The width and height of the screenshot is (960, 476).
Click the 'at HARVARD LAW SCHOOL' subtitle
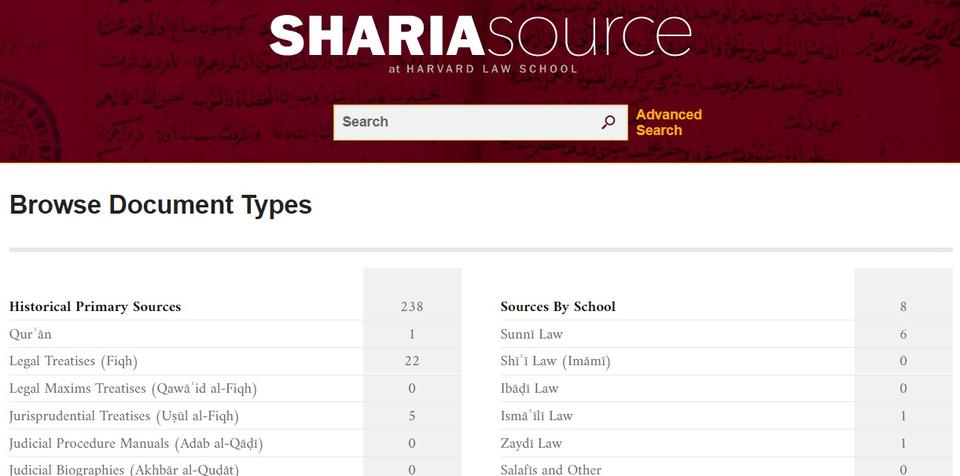point(483,69)
